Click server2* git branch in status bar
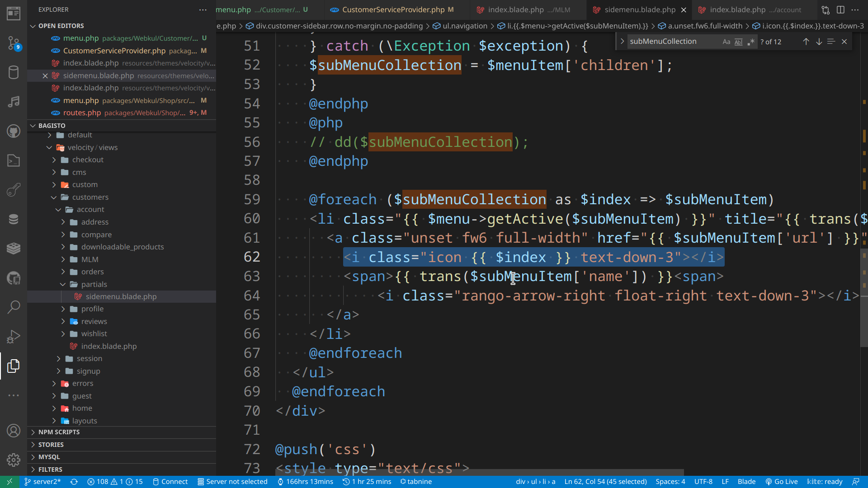868x488 pixels. pos(42,482)
